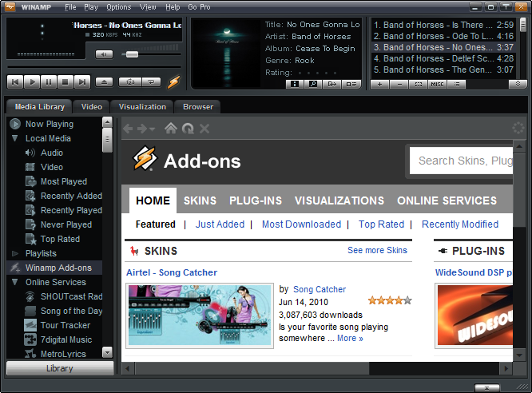Go to the browser home page
Viewport: 532px width, 393px height.
tap(171, 129)
